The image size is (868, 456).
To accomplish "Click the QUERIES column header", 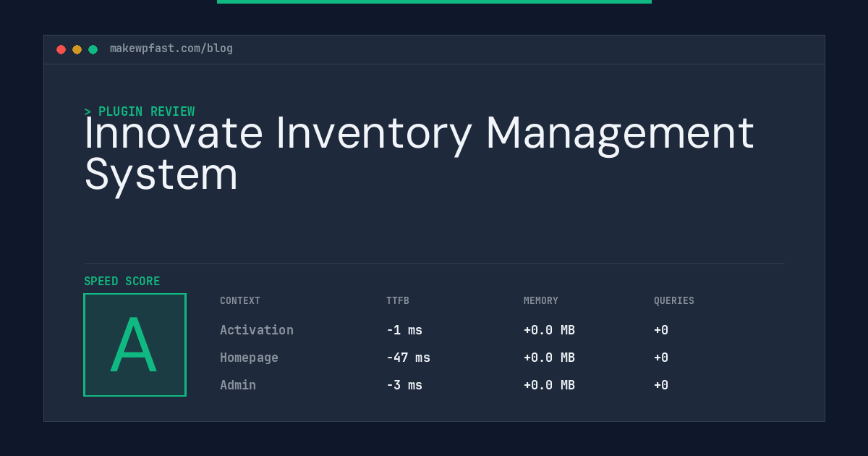I will pyautogui.click(x=674, y=301).
